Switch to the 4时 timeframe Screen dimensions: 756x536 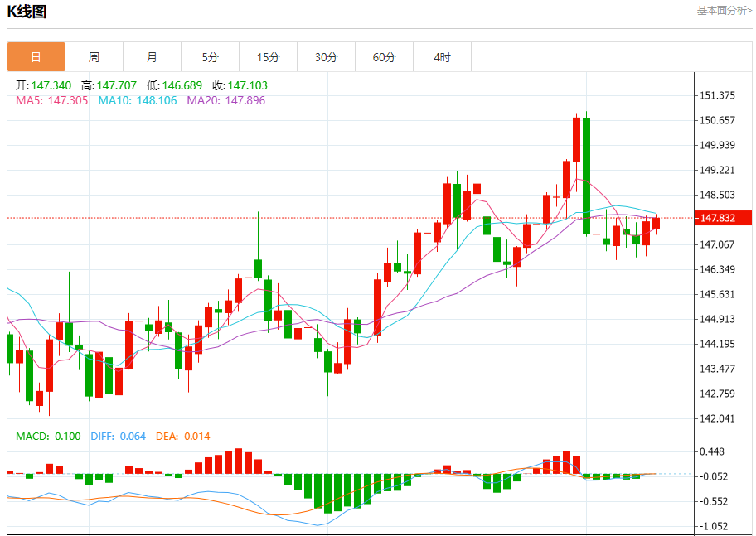[x=442, y=57]
